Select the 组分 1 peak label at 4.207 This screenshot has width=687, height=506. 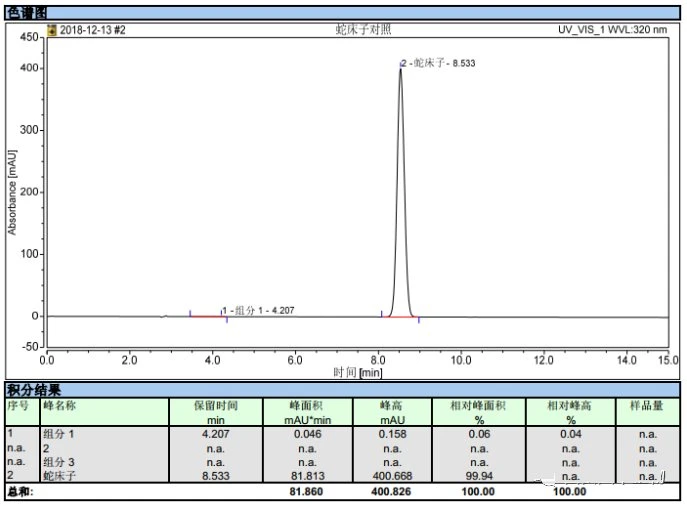[258, 311]
